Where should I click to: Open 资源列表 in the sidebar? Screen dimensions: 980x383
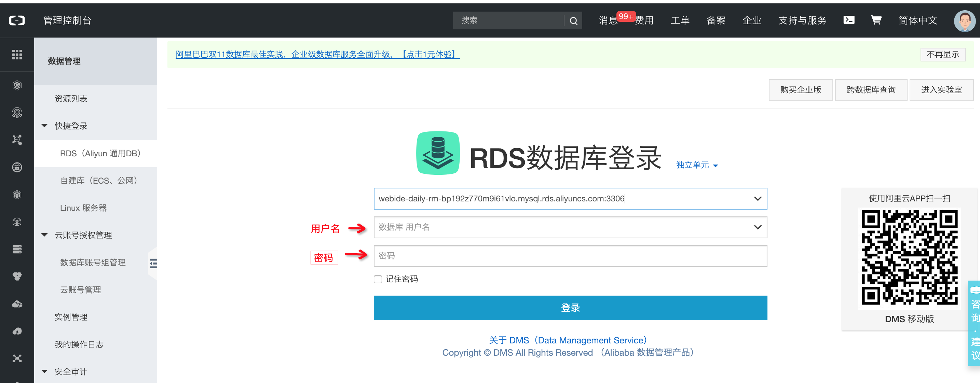point(71,99)
